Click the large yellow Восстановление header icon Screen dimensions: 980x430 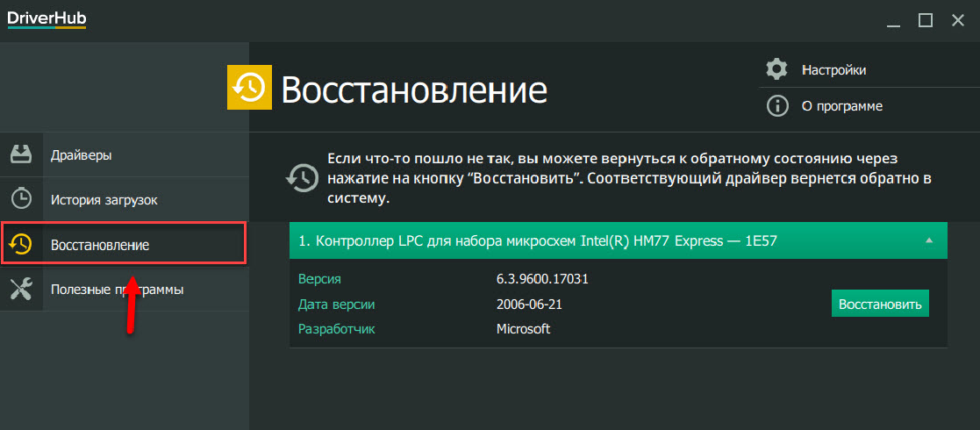point(249,88)
